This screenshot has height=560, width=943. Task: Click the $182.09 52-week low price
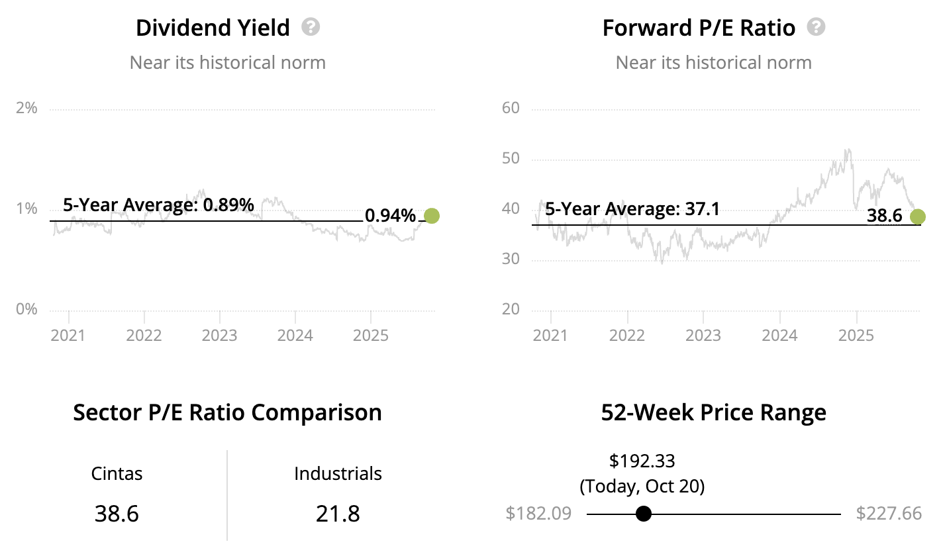tap(538, 514)
